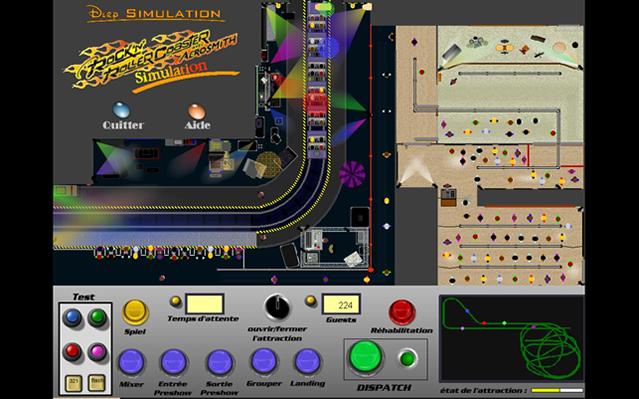The height and width of the screenshot is (399, 639).
Task: Click the blue Quitter orb
Action: [121, 110]
